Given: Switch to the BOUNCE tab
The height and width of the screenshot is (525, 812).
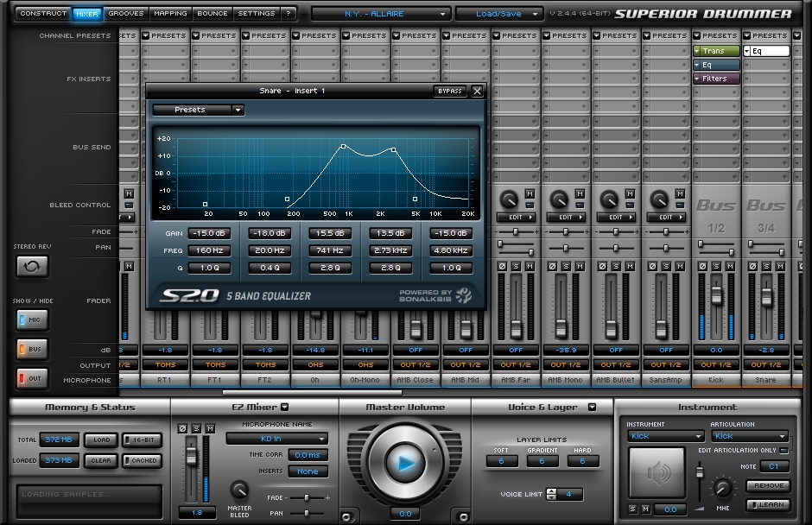Looking at the screenshot, I should [x=213, y=14].
